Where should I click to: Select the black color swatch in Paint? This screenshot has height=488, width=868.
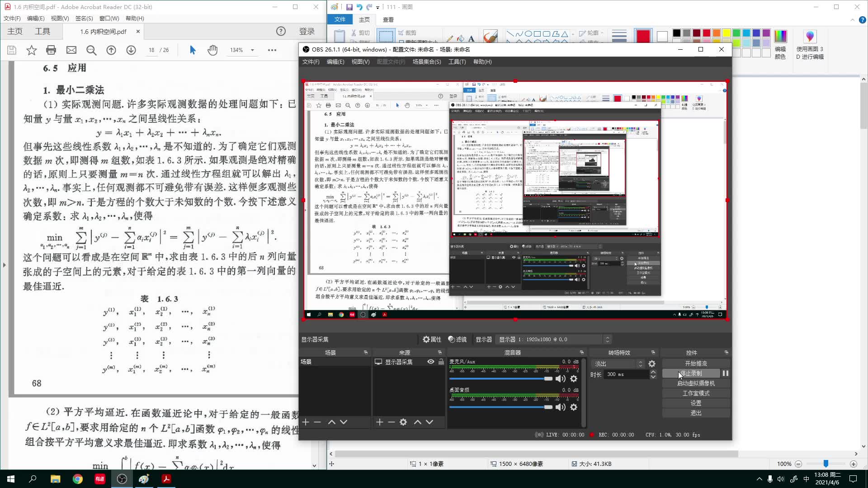tap(676, 33)
